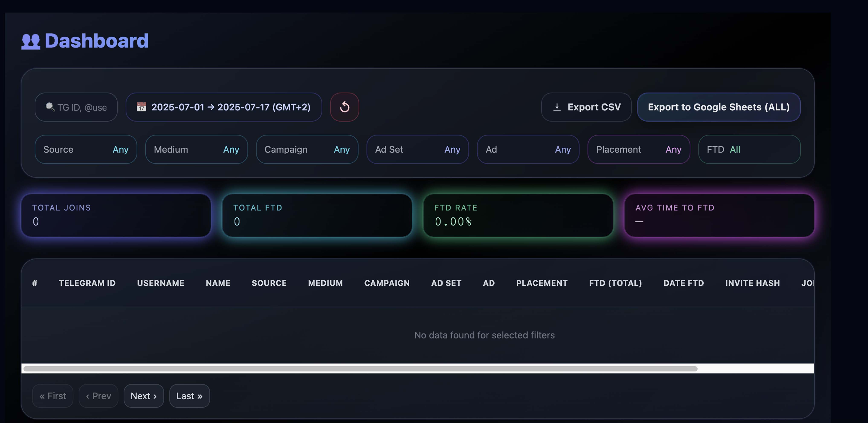868x423 pixels.
Task: Click the SOURCE column header
Action: coord(269,283)
